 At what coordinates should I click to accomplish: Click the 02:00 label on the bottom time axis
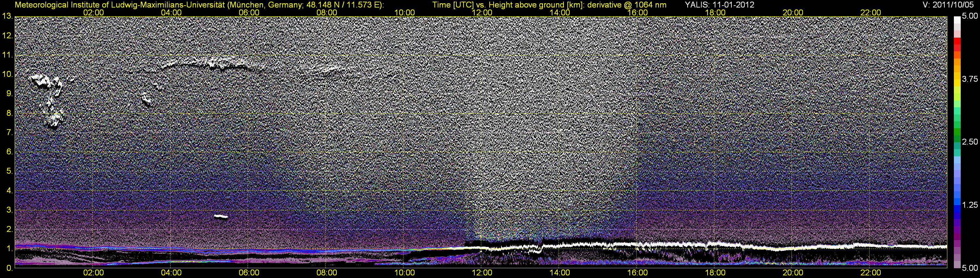click(x=93, y=273)
